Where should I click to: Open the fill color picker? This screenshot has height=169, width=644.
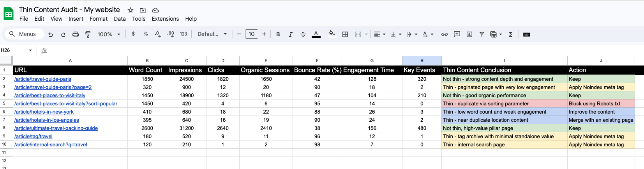(332, 34)
